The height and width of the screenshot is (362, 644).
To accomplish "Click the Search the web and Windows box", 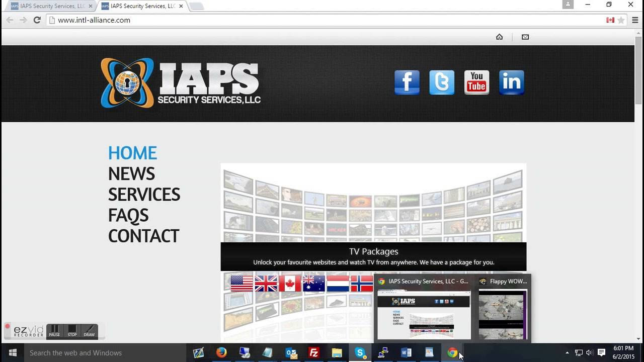I will (106, 353).
